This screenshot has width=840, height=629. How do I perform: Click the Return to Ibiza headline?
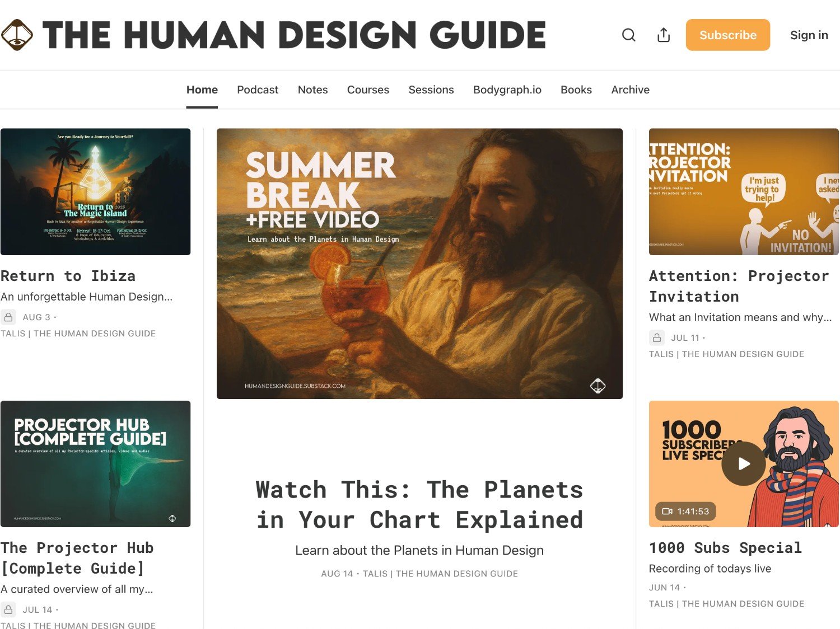(x=68, y=276)
